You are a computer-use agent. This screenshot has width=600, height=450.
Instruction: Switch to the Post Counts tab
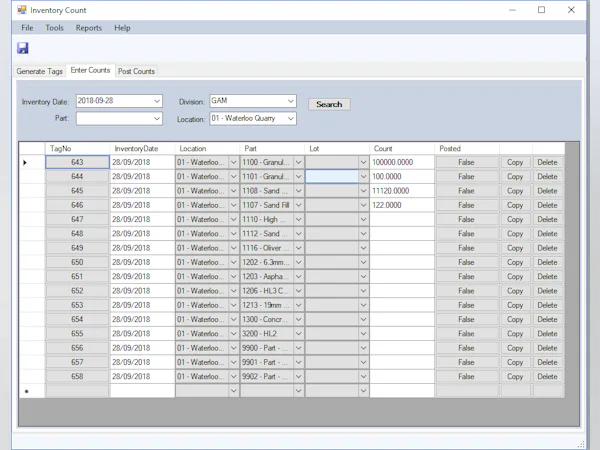coord(136,71)
